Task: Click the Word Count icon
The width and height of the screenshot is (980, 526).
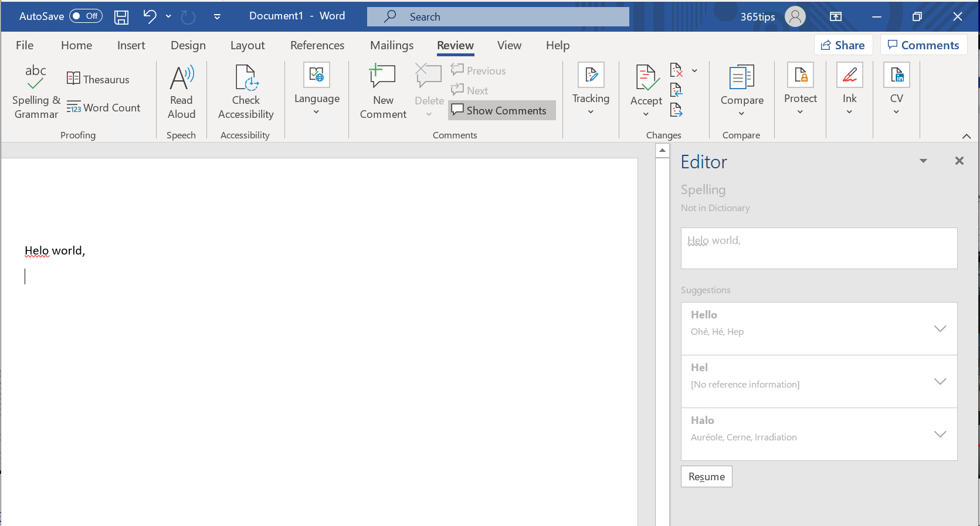Action: [73, 107]
